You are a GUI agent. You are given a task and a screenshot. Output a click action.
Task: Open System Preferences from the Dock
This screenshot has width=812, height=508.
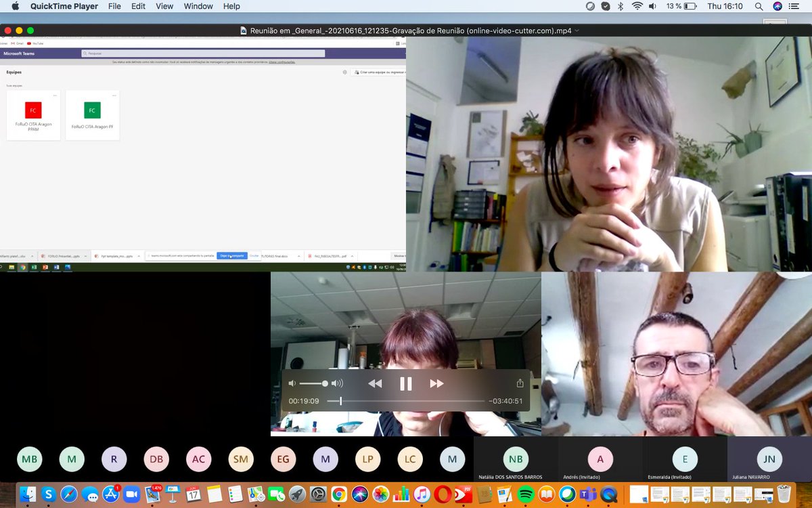click(318, 494)
